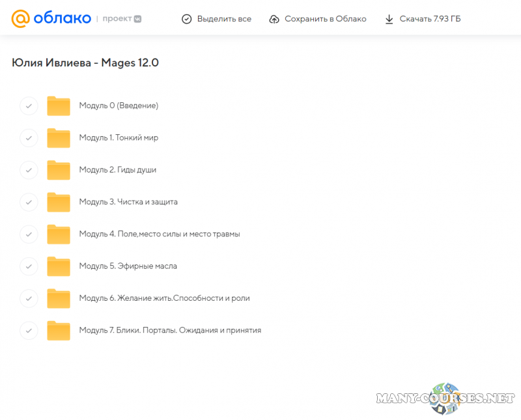Open the Модуль 7 folder icon
521x420 pixels.
(59, 330)
